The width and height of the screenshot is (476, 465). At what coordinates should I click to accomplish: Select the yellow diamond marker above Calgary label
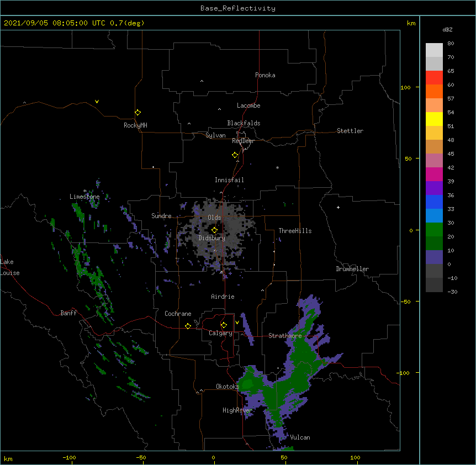224,325
